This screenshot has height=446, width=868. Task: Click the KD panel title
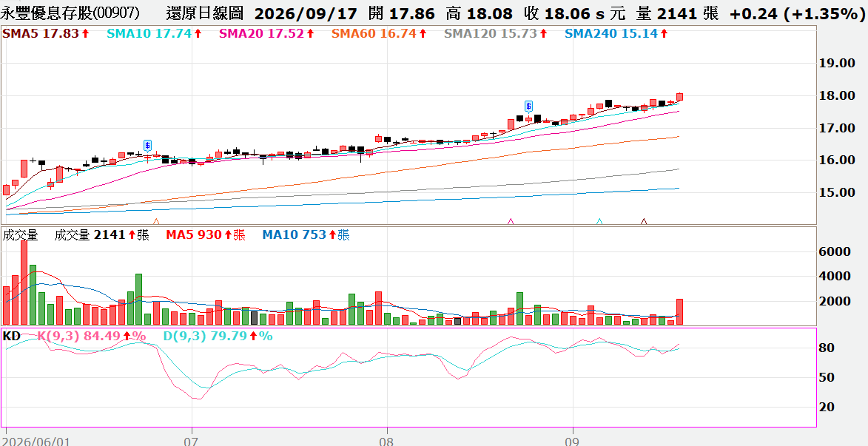point(12,336)
